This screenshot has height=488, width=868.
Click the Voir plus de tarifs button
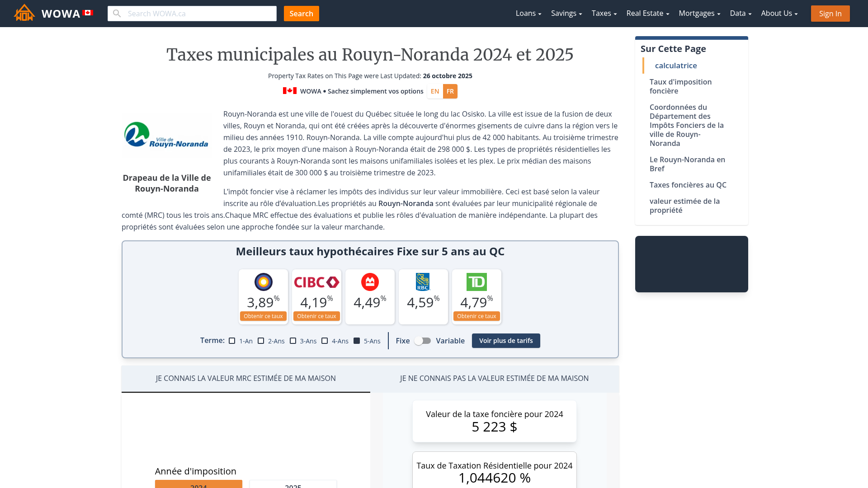tap(505, 341)
